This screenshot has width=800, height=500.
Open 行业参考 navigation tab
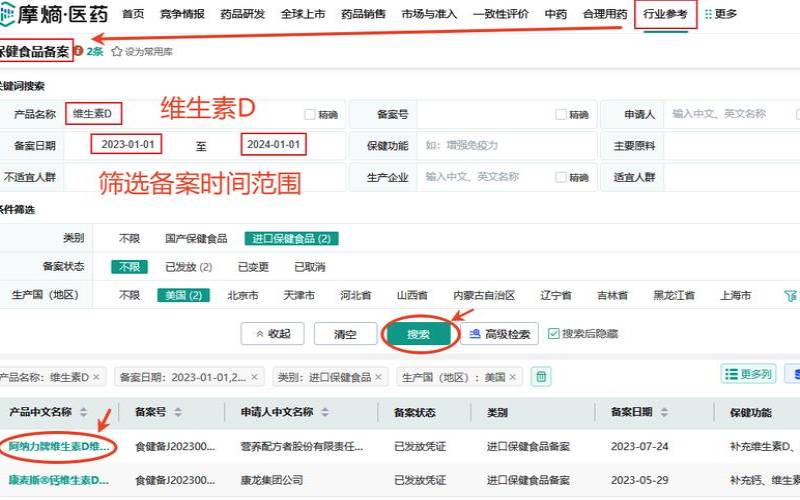[x=665, y=14]
